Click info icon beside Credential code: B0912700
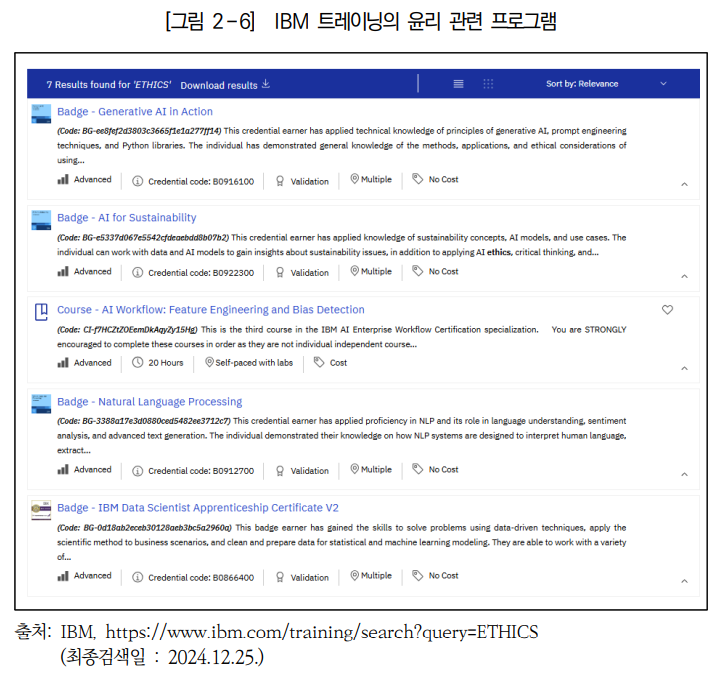The height and width of the screenshot is (673, 720). (x=137, y=471)
